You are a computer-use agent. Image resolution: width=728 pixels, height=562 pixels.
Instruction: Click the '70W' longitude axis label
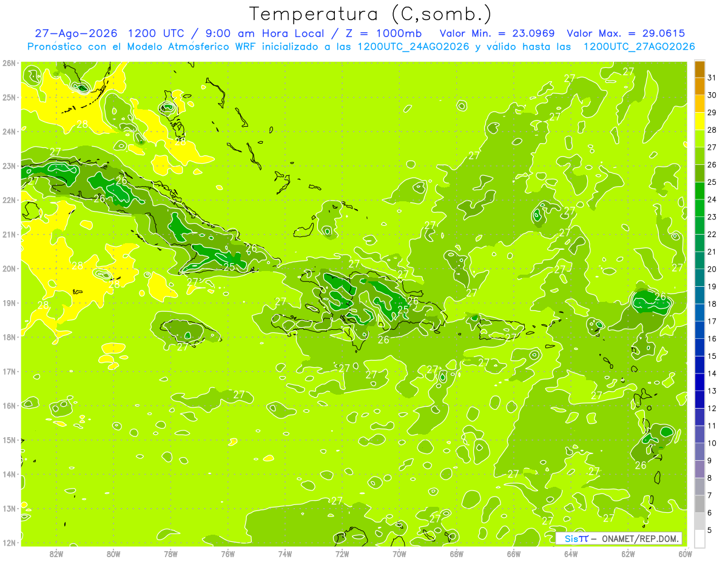point(399,554)
